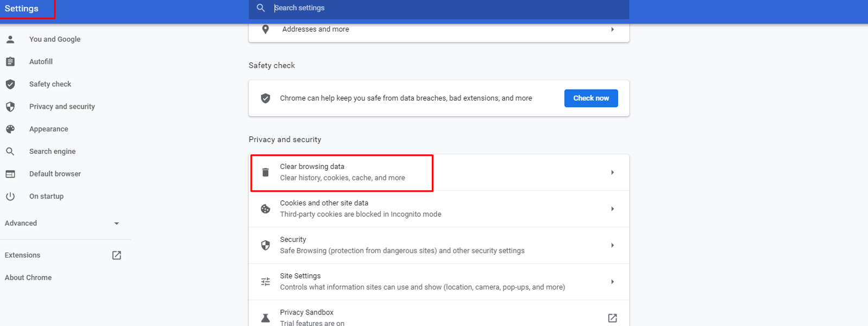868x326 pixels.
Task: Click the clipboard icon beside Autofill
Action: (10, 61)
